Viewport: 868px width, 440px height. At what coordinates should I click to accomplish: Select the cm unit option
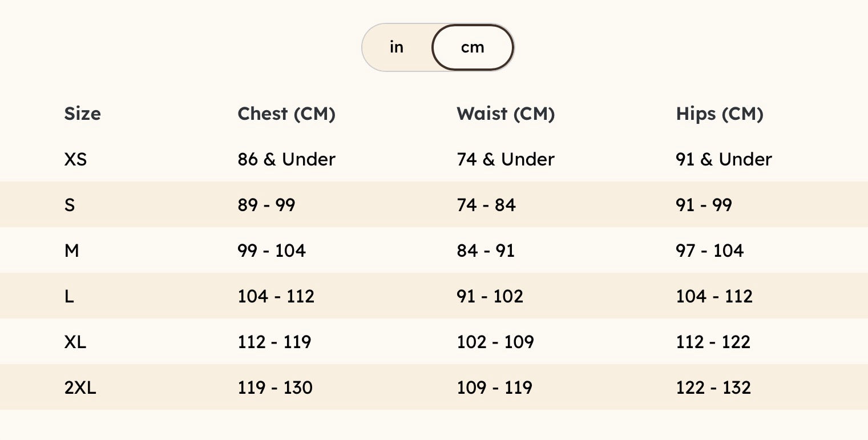click(x=473, y=47)
